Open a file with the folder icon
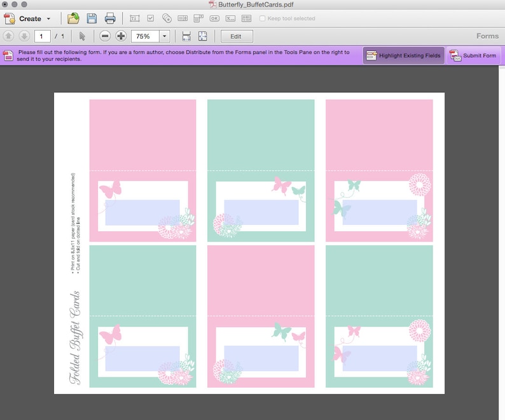The width and height of the screenshot is (505, 420). [x=73, y=18]
